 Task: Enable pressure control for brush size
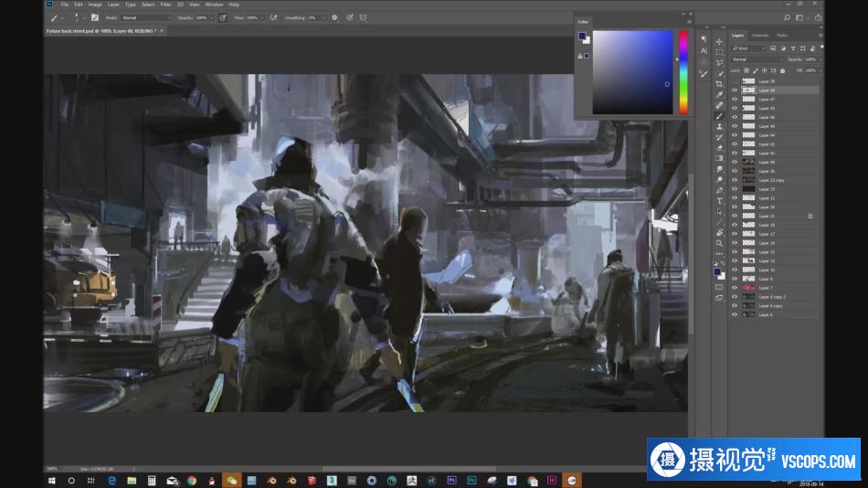(350, 17)
